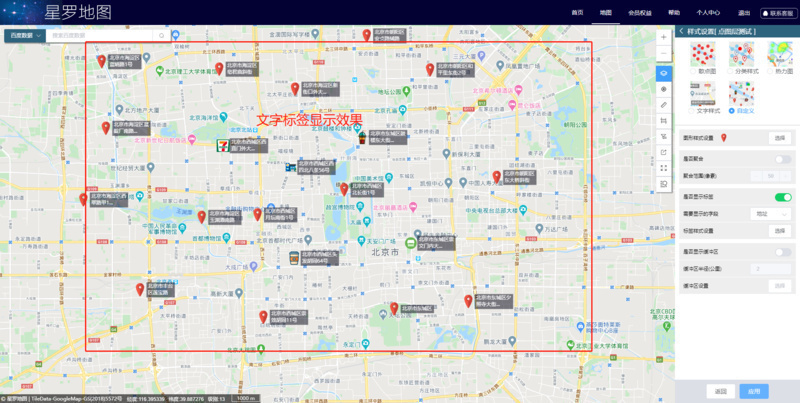
Task: Click the flower pot marker near 鼓楼
Action: (362, 137)
